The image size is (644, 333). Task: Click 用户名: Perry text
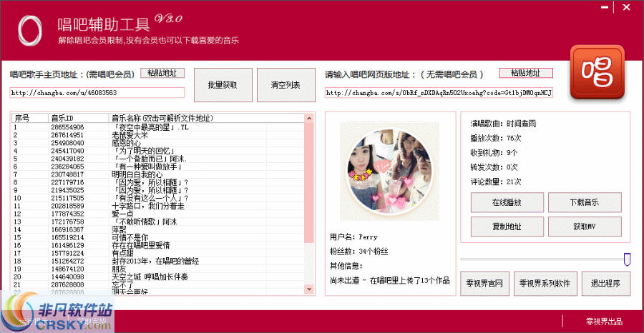point(353,237)
